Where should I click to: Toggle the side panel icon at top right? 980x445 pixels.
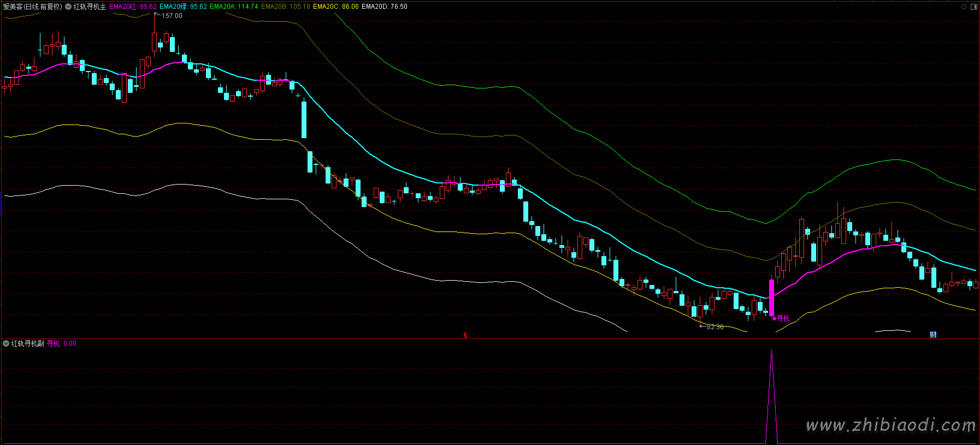pos(973,7)
